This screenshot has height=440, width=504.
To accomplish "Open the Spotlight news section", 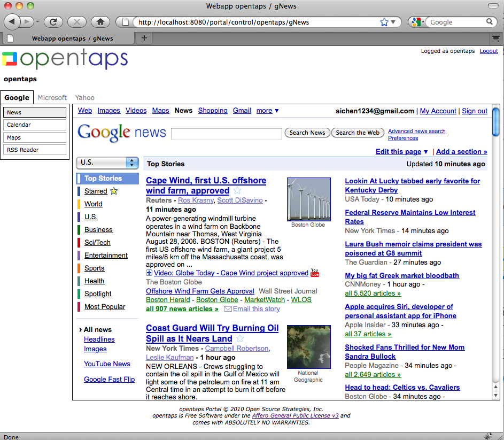I will pyautogui.click(x=98, y=294).
